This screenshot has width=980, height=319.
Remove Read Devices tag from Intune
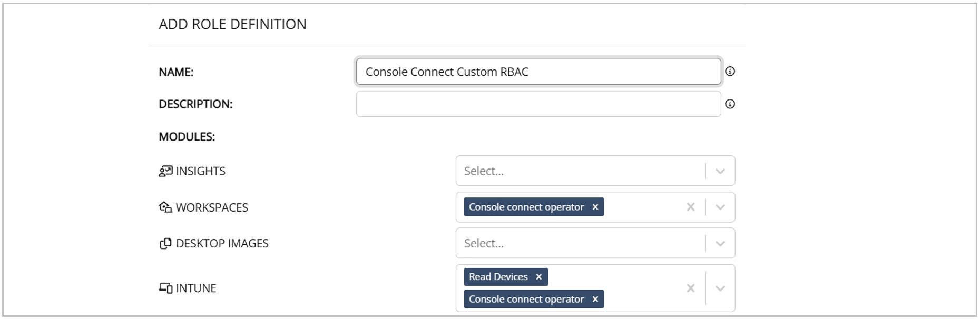tap(538, 277)
